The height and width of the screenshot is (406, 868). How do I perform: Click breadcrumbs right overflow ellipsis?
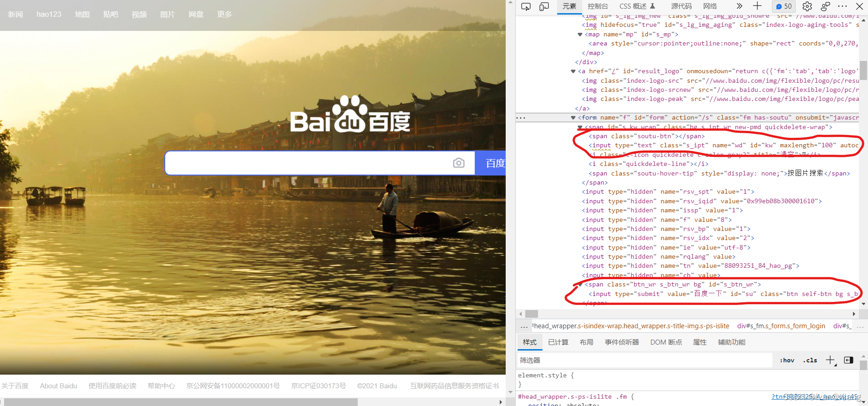click(x=860, y=326)
